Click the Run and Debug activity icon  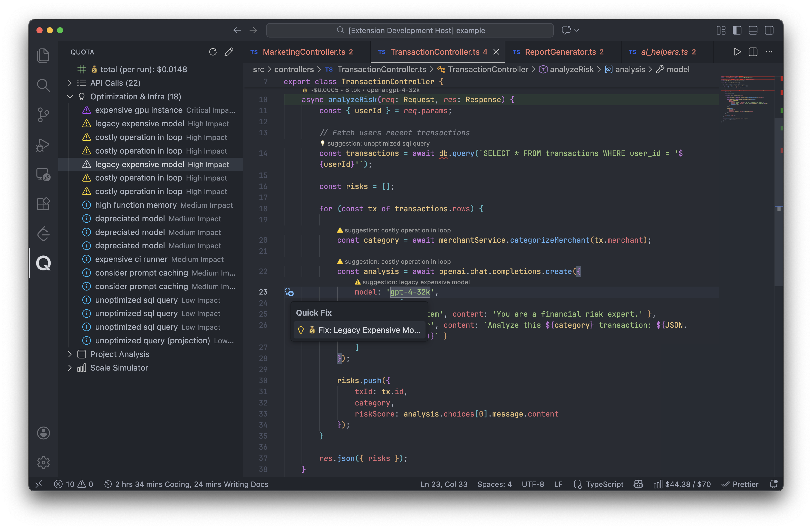click(43, 145)
